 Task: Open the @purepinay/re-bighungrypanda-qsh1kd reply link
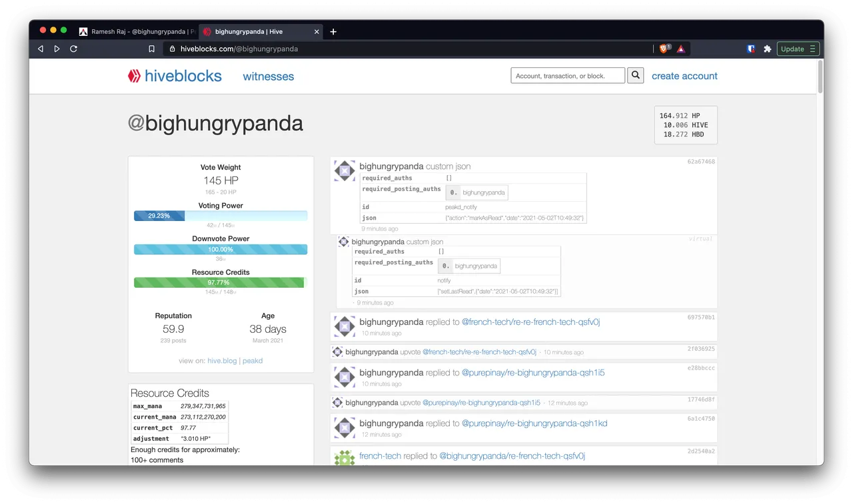click(x=534, y=423)
